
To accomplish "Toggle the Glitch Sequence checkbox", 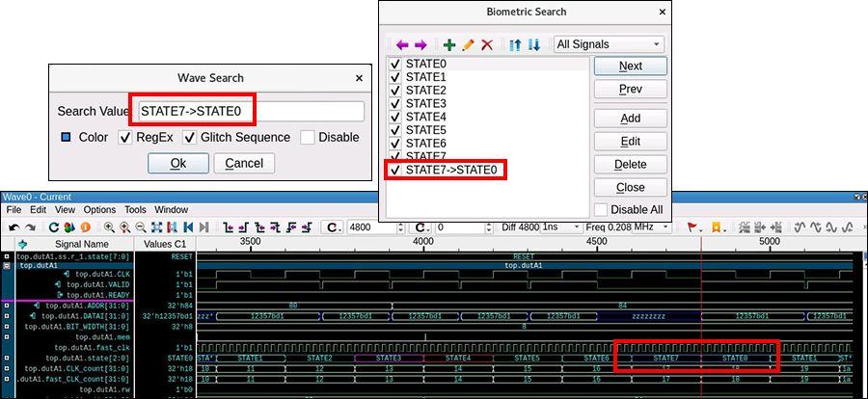I will [189, 138].
